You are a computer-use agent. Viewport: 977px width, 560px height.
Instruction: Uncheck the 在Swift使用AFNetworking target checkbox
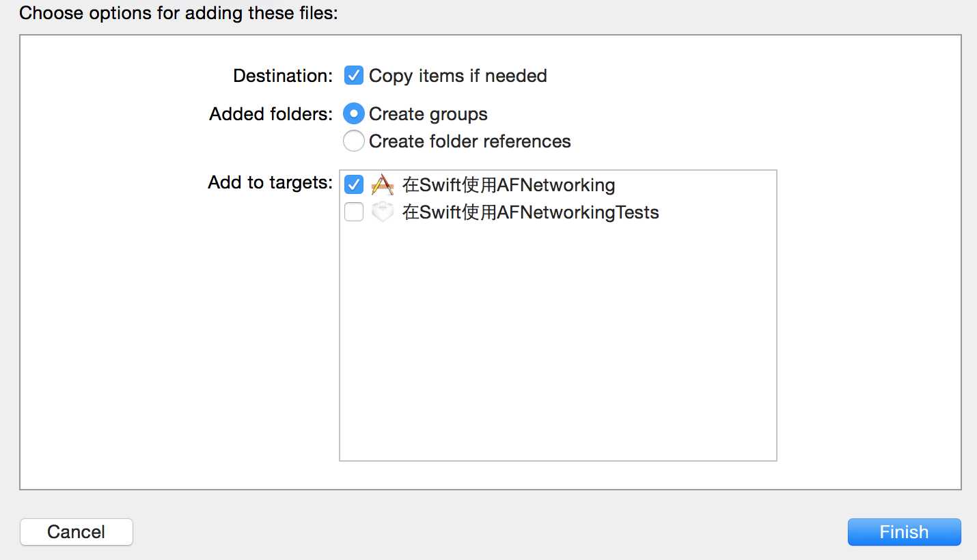click(353, 184)
